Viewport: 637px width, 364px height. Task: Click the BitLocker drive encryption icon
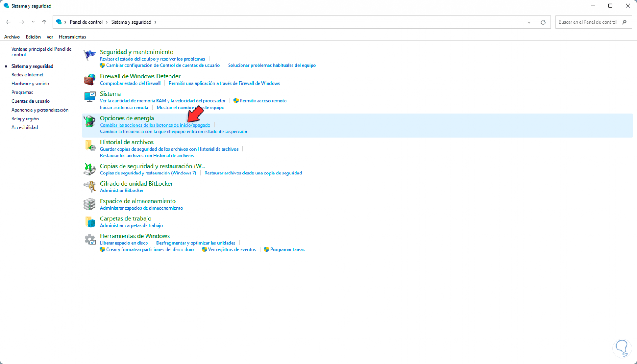90,187
